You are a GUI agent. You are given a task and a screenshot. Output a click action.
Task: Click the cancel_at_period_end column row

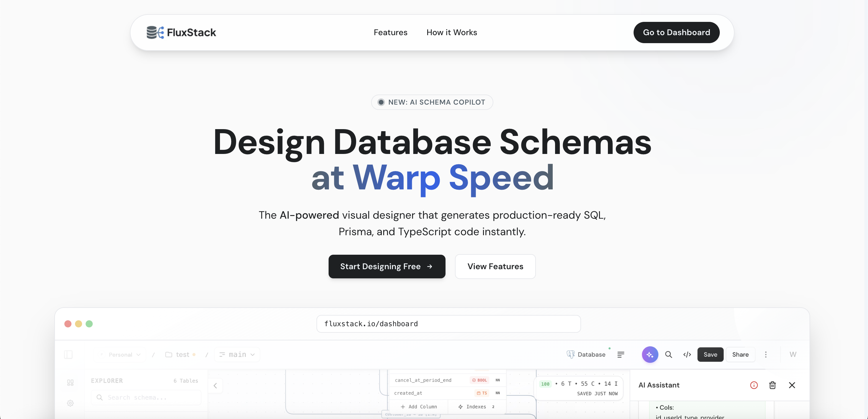pyautogui.click(x=448, y=380)
